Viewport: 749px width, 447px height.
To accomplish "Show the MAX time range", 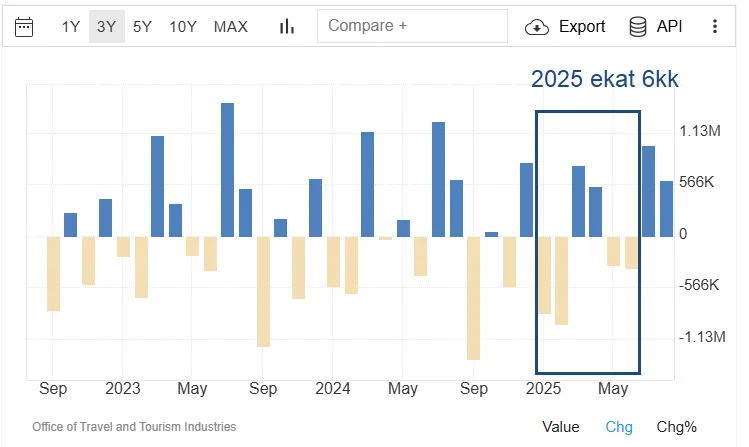I will [x=231, y=27].
